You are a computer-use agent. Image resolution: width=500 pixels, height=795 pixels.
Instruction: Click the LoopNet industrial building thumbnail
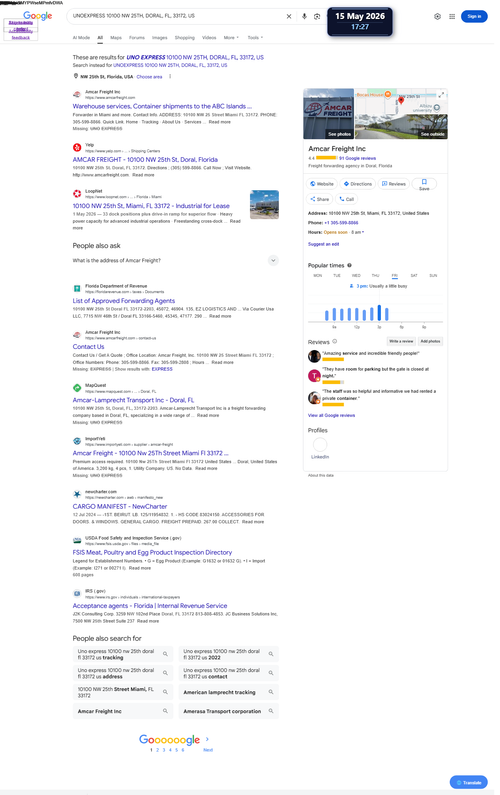click(x=264, y=204)
